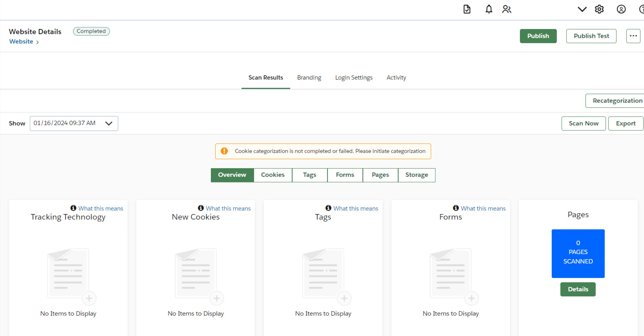Open the settings gear icon
The width and height of the screenshot is (644, 336).
(599, 9)
